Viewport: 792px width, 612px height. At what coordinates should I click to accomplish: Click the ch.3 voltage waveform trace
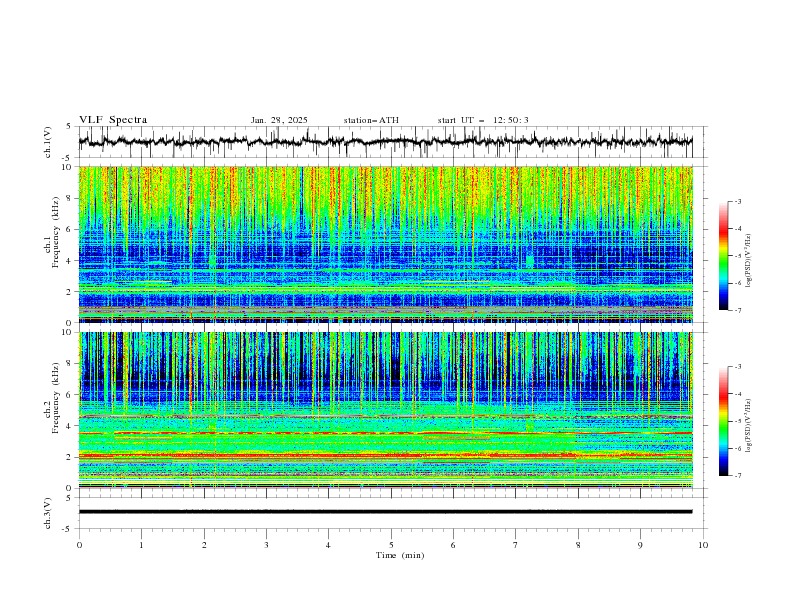click(385, 512)
